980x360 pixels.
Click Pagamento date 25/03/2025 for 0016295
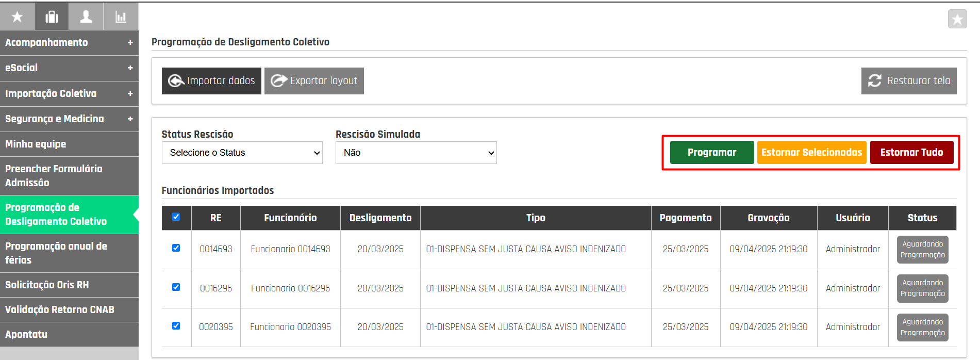686,288
